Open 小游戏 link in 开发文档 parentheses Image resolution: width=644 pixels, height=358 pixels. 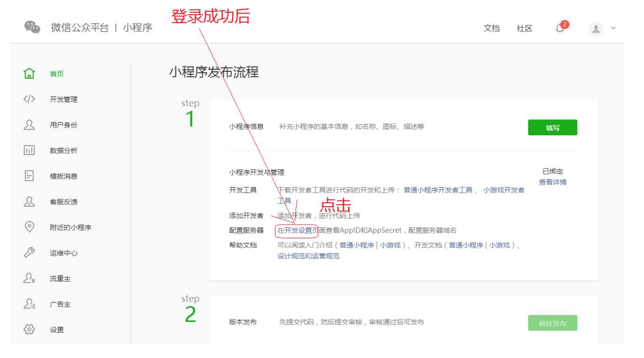pos(500,245)
